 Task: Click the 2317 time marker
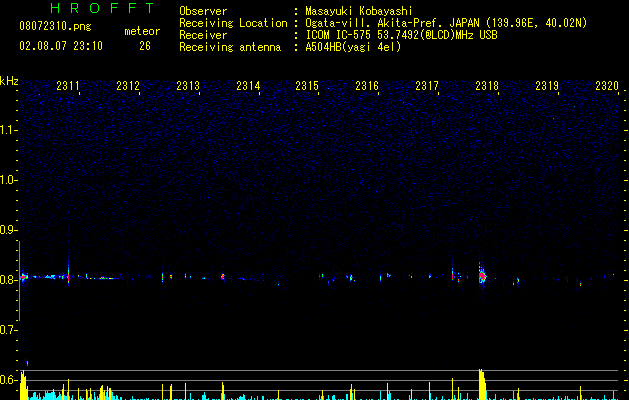[x=427, y=86]
